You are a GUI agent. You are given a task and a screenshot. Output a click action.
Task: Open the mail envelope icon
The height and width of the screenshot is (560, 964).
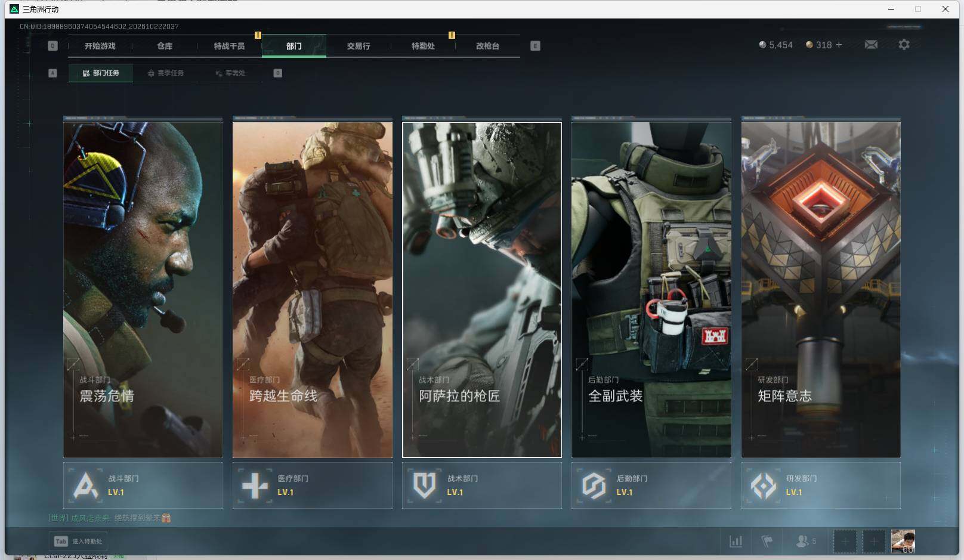[871, 45]
